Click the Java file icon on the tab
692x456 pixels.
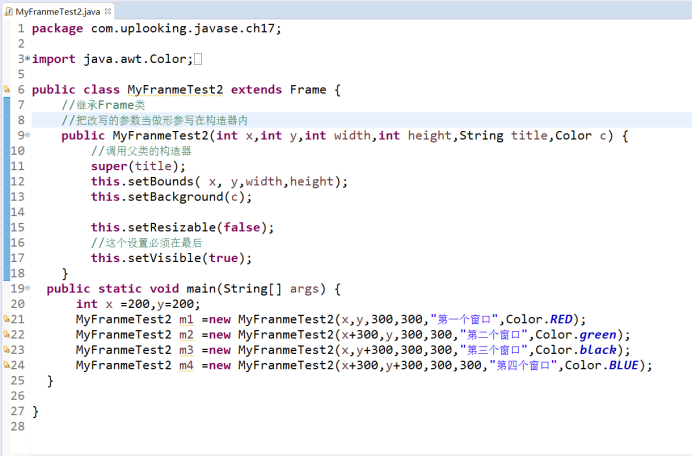point(9,11)
